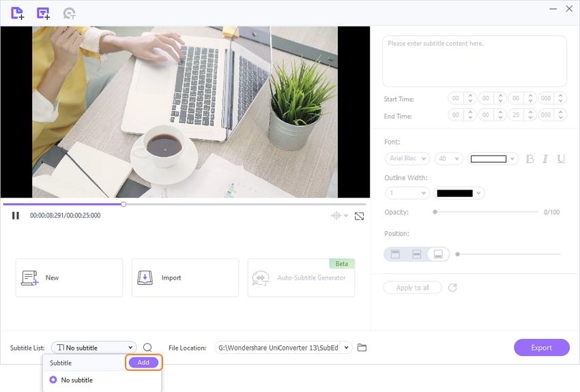Toggle fullscreen video preview
Viewport: 580px width, 392px height.
359,216
